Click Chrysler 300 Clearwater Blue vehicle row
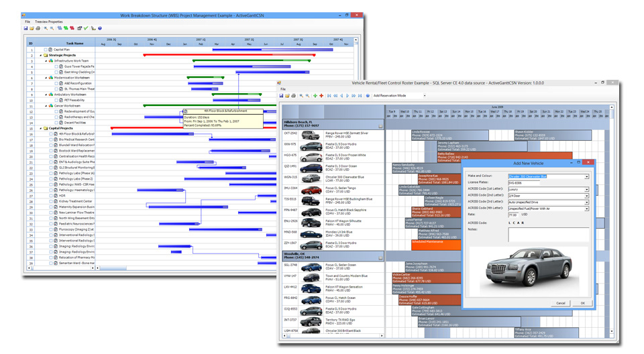 point(333,178)
